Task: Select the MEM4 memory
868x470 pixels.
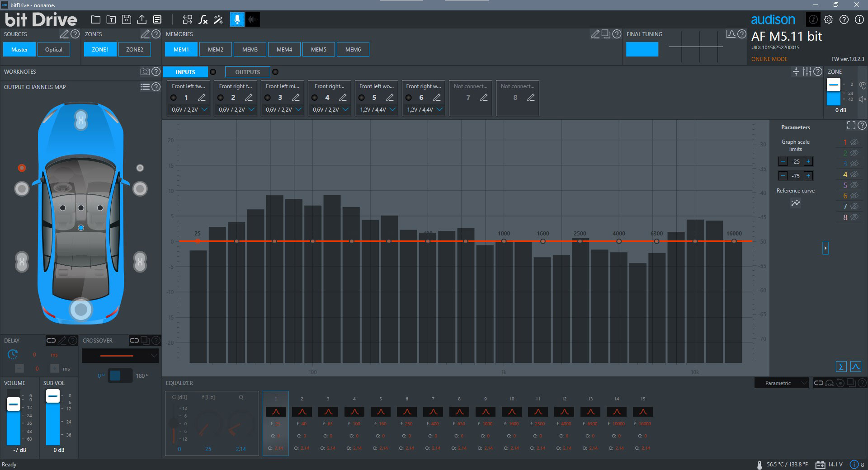Action: [284, 49]
